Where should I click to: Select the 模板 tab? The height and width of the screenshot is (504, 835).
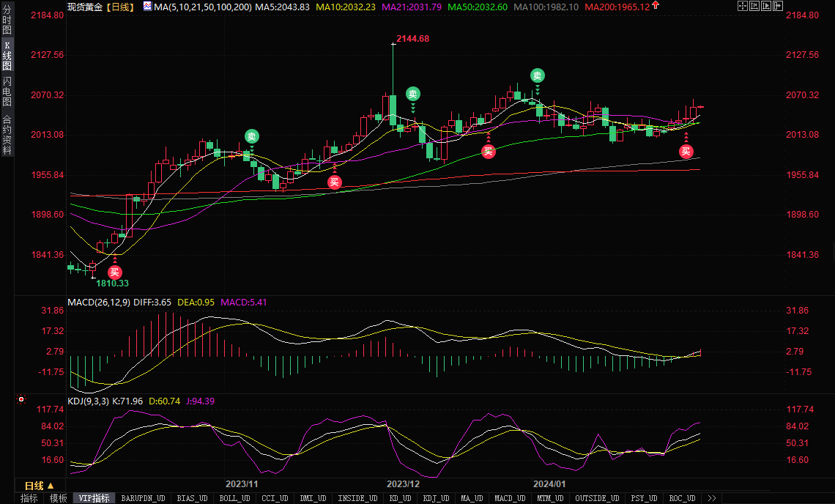tap(58, 498)
